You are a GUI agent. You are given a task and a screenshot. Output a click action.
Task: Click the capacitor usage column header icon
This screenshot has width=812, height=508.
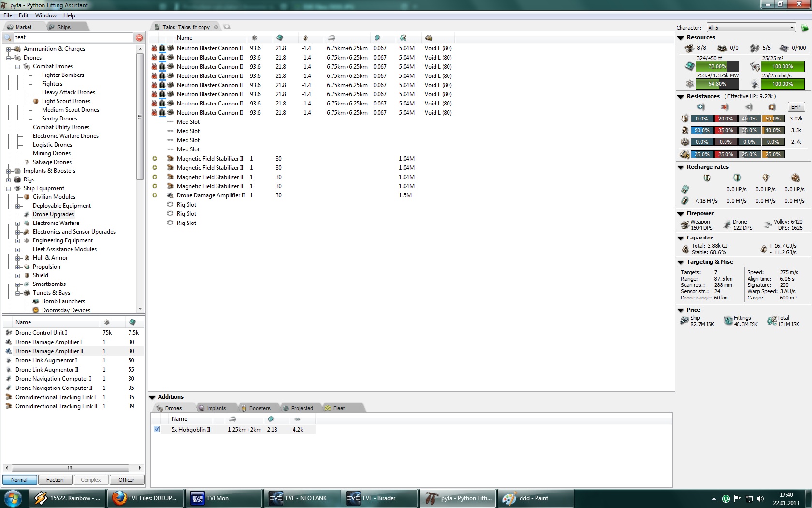click(x=305, y=38)
